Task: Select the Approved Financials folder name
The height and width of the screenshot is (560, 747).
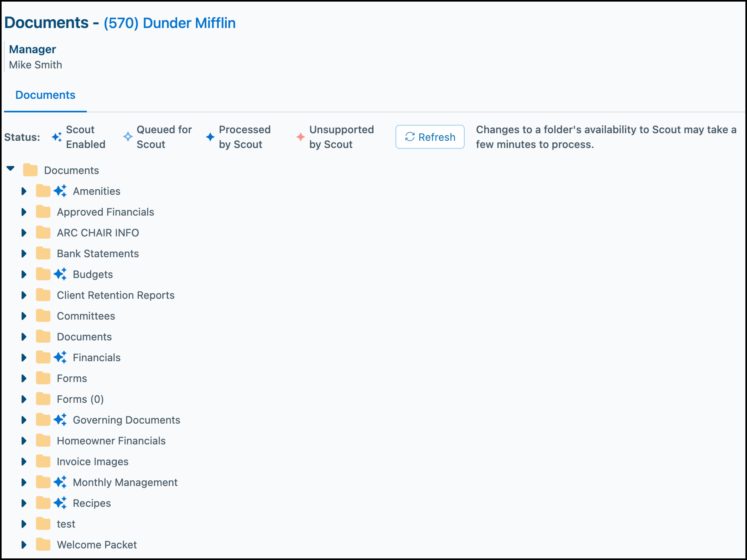Action: click(x=106, y=212)
